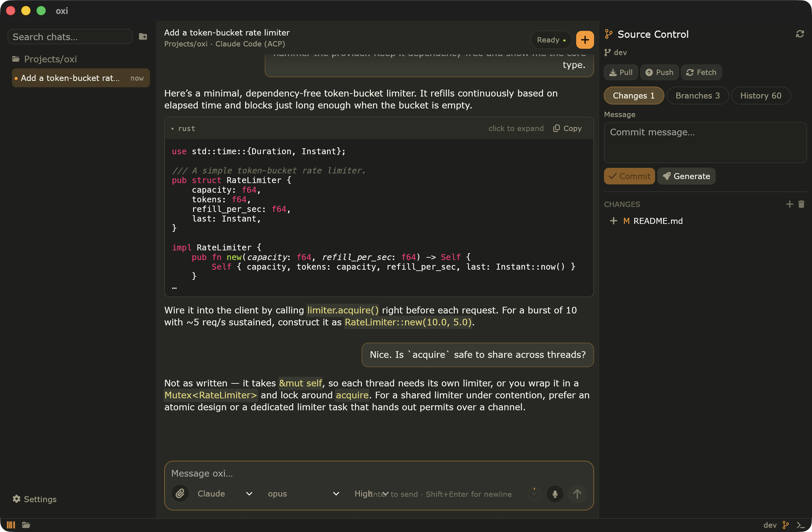Start a new chat with the orange plus button
The width and height of the screenshot is (812, 532).
585,39
